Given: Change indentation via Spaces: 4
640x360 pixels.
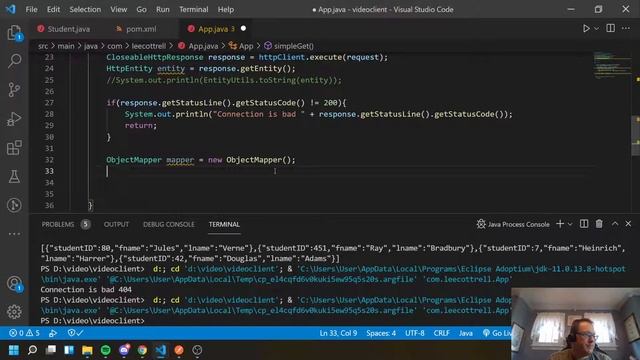Looking at the screenshot, I should 381,333.
